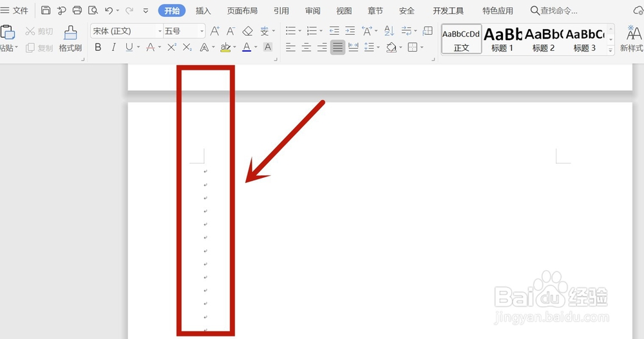Open the customize quick access toolbar dropdown
644x339 pixels.
(x=146, y=11)
